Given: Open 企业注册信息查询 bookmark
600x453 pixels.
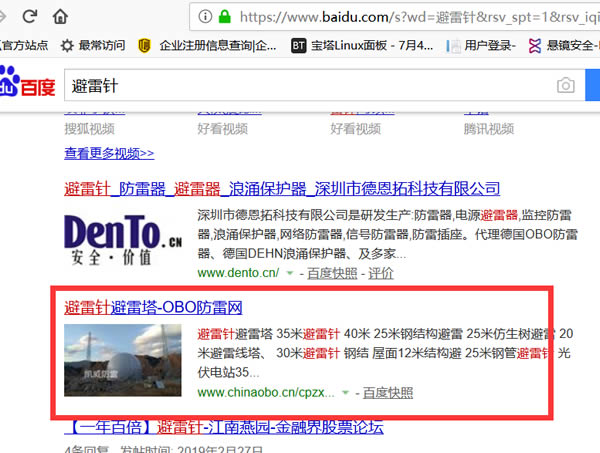Looking at the screenshot, I should pyautogui.click(x=208, y=45).
